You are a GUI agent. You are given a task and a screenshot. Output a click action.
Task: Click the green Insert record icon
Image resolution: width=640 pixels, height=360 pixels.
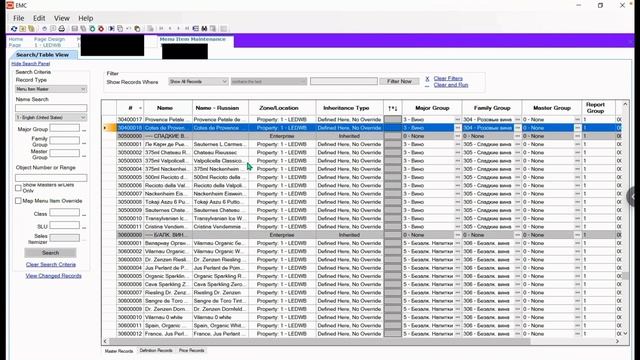click(92, 29)
